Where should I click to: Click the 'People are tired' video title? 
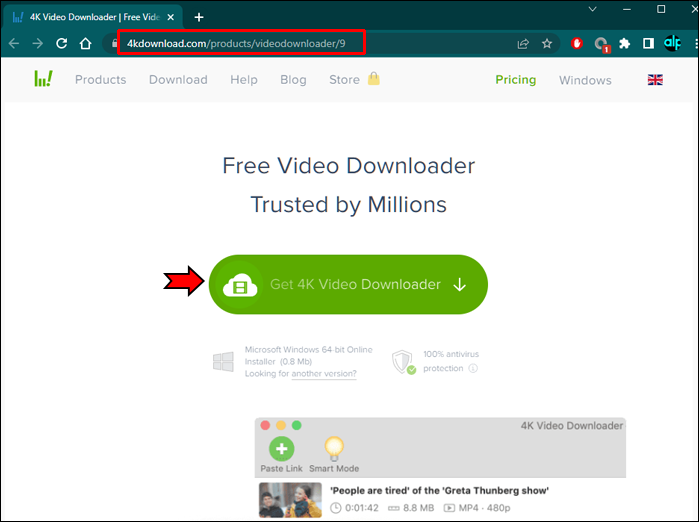tap(439, 490)
